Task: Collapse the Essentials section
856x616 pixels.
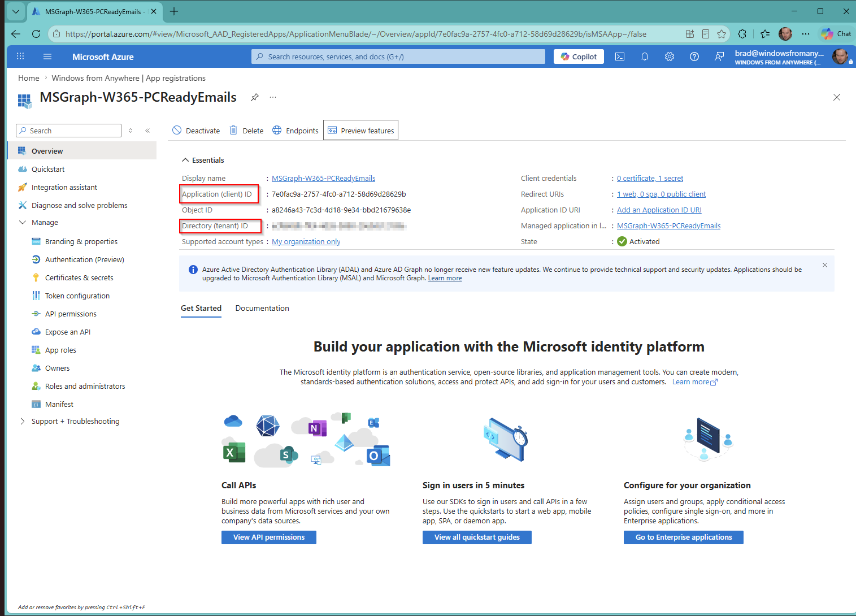Action: coord(203,160)
